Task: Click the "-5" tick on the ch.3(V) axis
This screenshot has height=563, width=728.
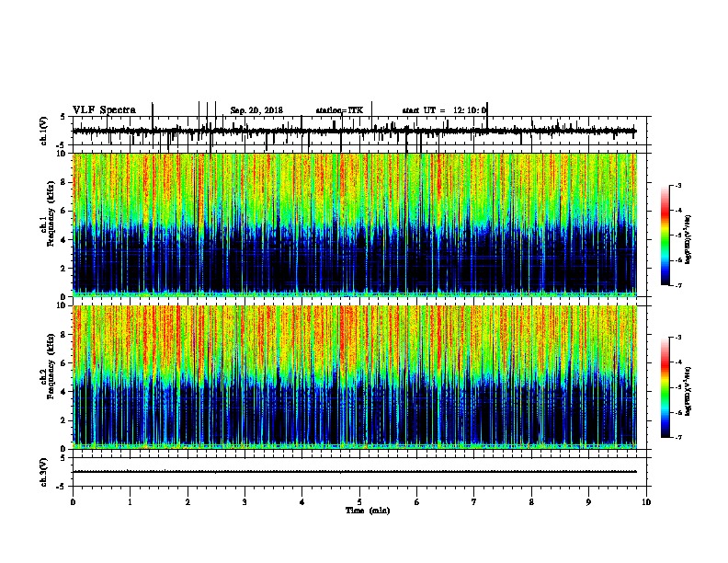Action: [x=62, y=487]
